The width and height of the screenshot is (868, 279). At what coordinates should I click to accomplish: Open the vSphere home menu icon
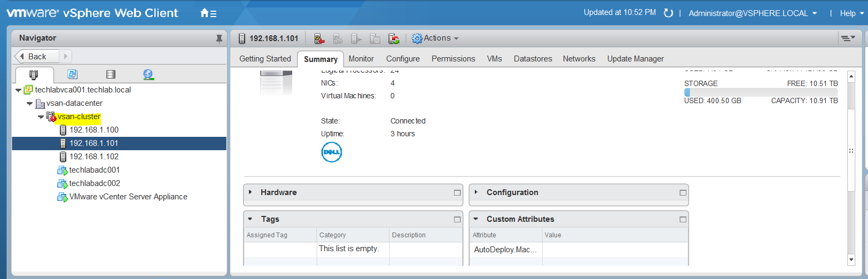point(208,13)
